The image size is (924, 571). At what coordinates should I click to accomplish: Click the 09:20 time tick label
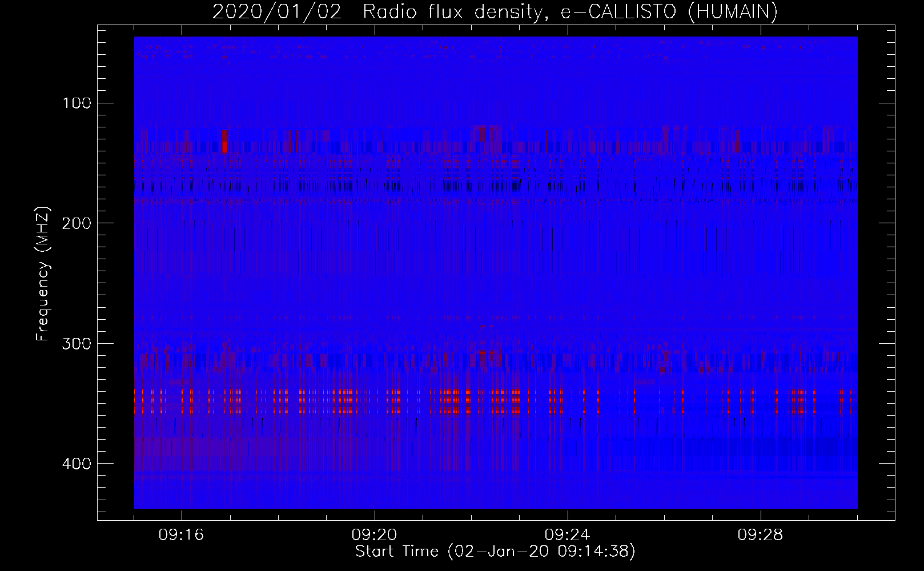[x=375, y=534]
